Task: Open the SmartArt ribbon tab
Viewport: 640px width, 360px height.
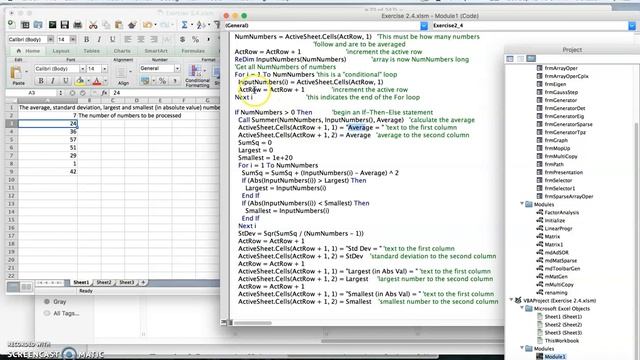Action: pos(156,51)
